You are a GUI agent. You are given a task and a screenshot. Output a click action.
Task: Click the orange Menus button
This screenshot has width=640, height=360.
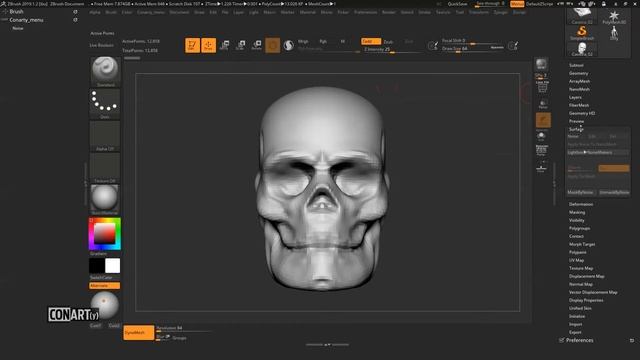point(517,4)
